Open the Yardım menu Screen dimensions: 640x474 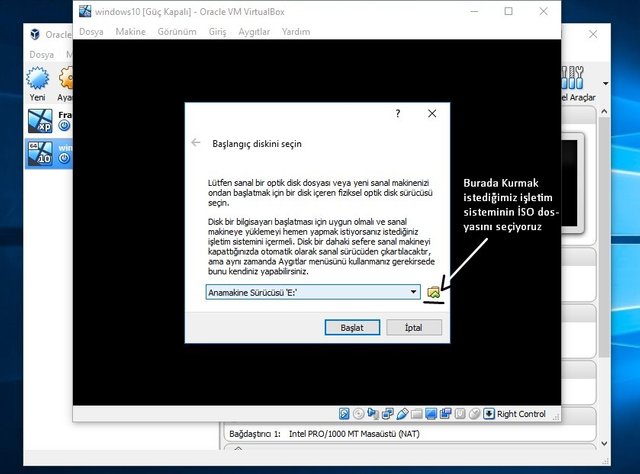coord(296,31)
